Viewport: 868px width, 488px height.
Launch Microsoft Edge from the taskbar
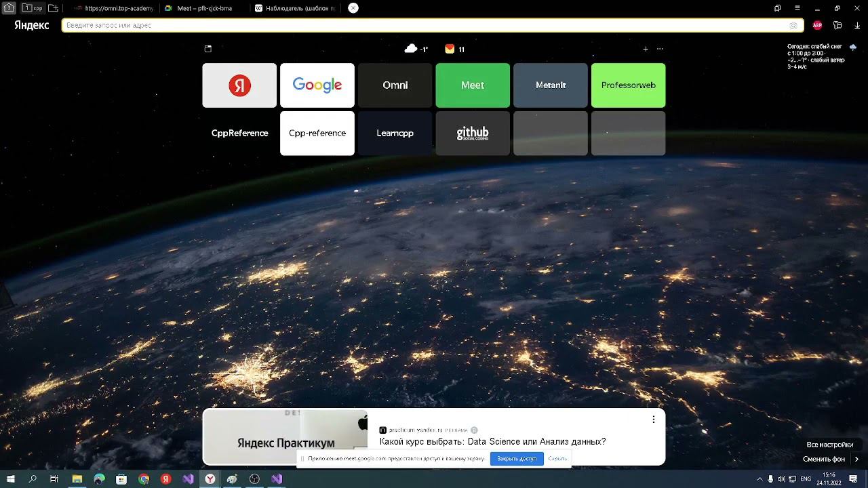100,479
